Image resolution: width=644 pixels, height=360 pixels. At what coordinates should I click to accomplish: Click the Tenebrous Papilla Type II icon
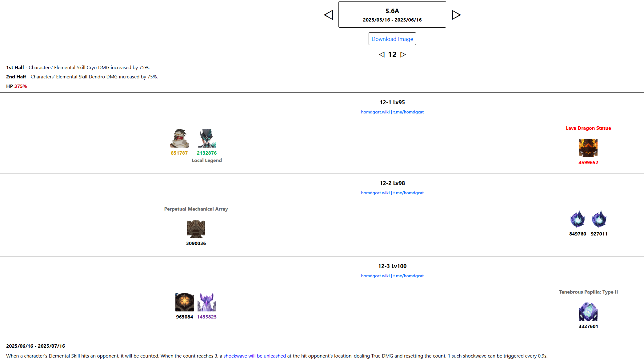(x=588, y=312)
